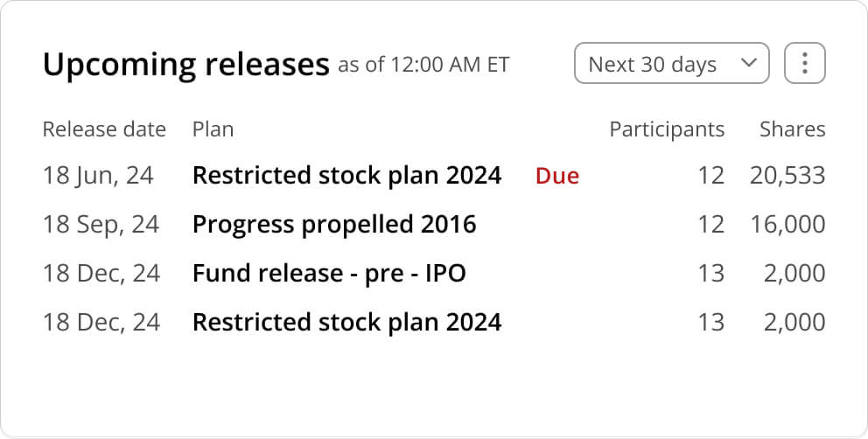Open Restricted stock plan 2024 marked Due
Image resolution: width=868 pixels, height=439 pixels.
pyautogui.click(x=346, y=176)
